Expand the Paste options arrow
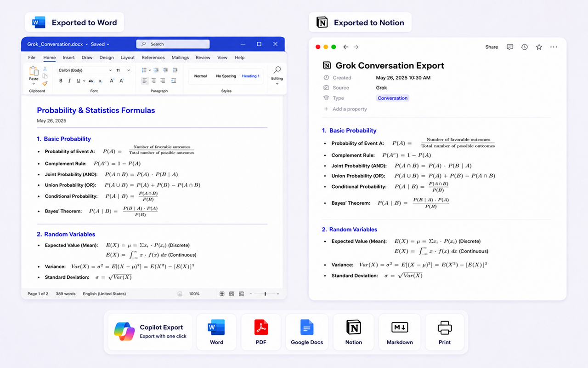Screen dimensions: 588x368 pyautogui.click(x=34, y=84)
